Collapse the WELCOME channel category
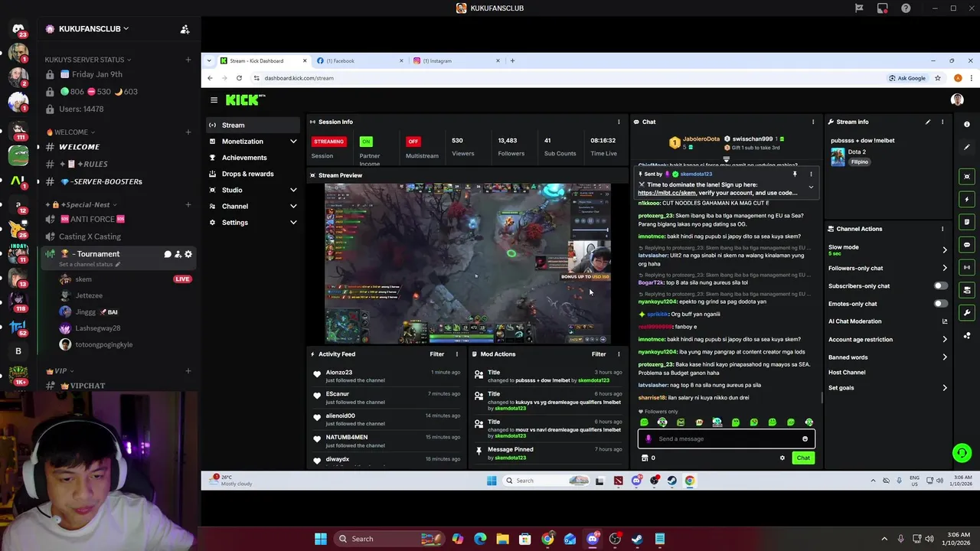980x551 pixels. tap(70, 132)
